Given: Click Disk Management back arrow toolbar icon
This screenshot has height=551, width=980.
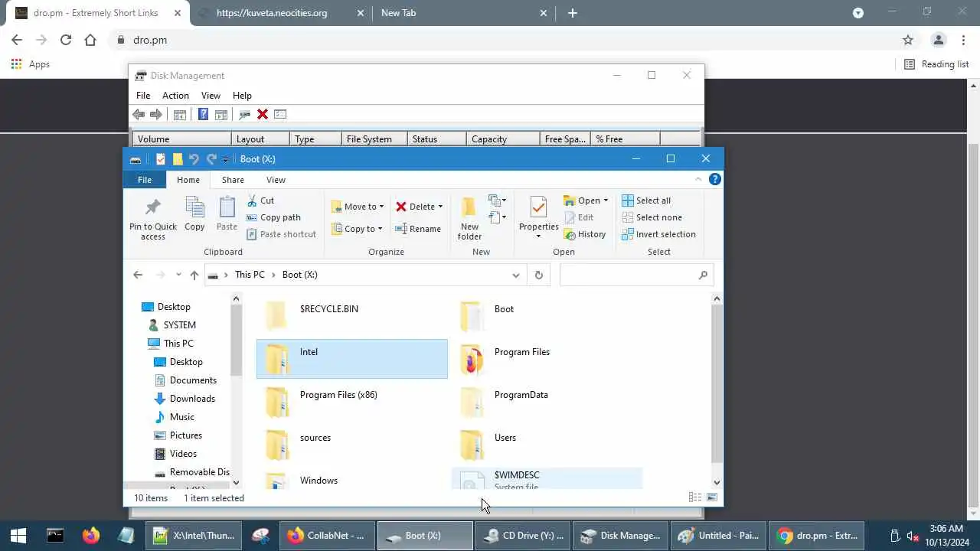Looking at the screenshot, I should [139, 114].
